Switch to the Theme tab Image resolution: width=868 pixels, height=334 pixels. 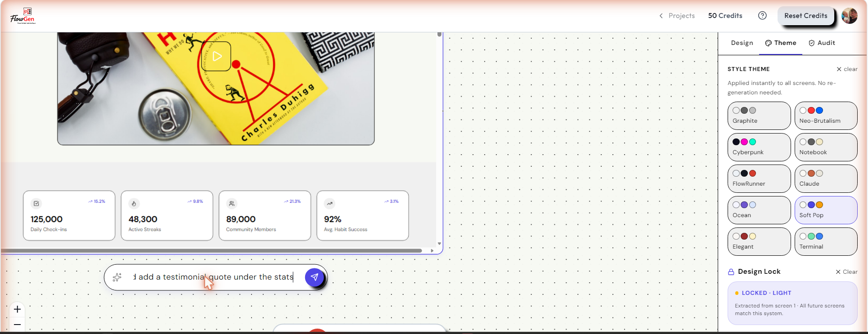(x=781, y=43)
